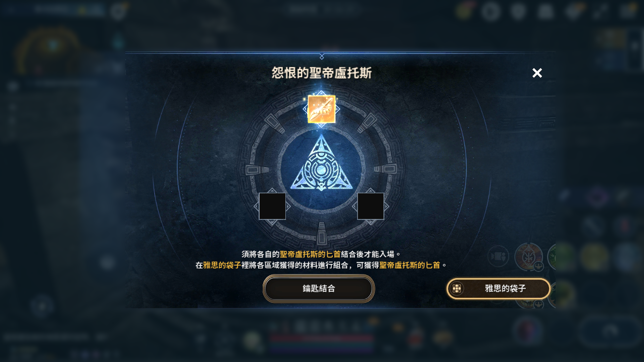Open 雅思的袋子 with the gold-bordered button
The width and height of the screenshot is (644, 362).
(499, 289)
